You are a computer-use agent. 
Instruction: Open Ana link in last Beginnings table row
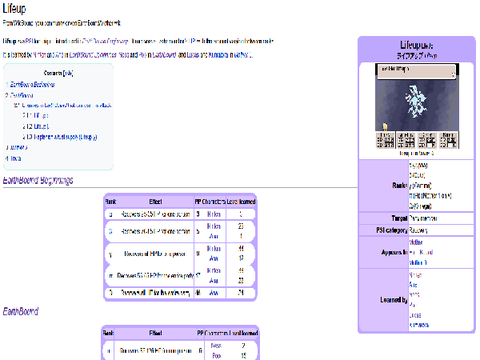pos(214,293)
